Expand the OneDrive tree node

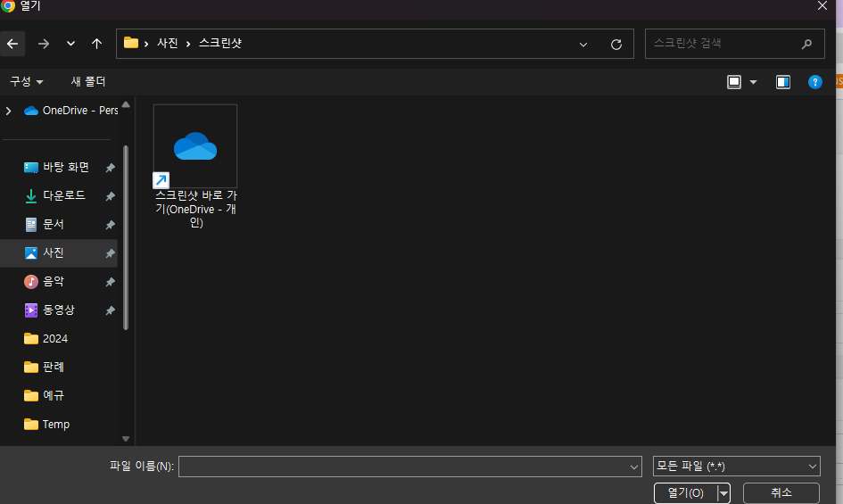click(x=9, y=111)
